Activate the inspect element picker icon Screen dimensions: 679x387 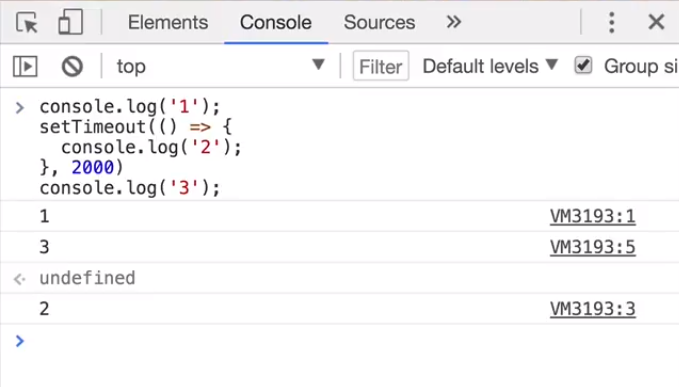pos(27,22)
